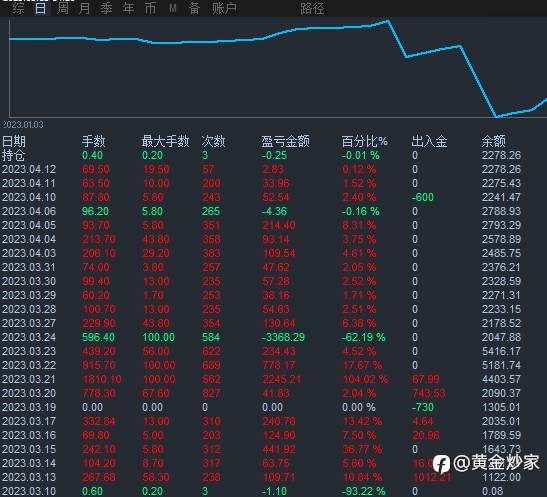547x497 pixels.
Task: Click the 2245.21 profit amount
Action: point(282,379)
